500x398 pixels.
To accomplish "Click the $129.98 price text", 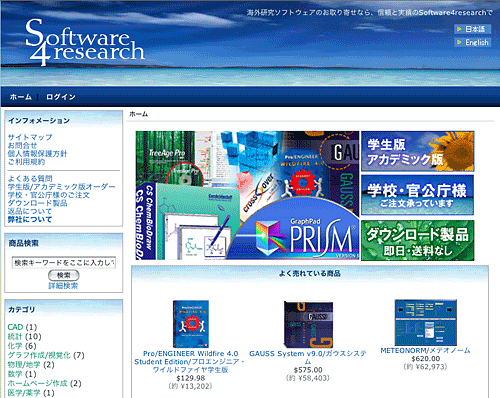I will [191, 378].
